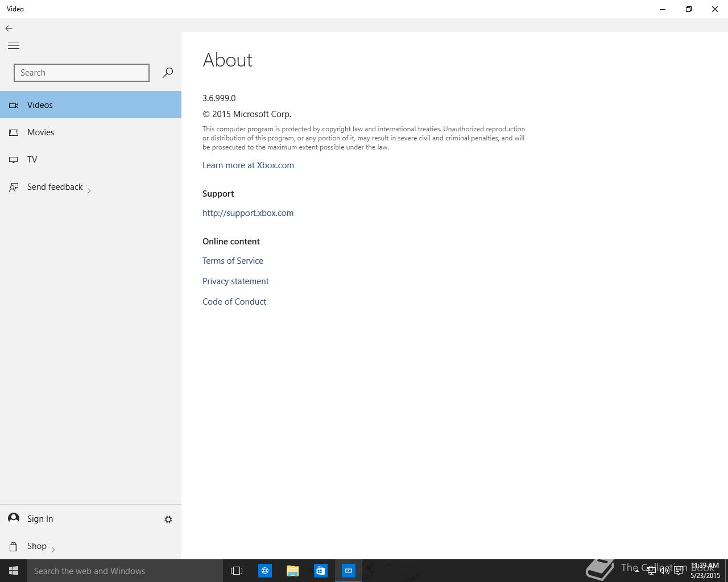The image size is (728, 582).
Task: Click © 2015 Microsoft Corp. text
Action: [x=247, y=114]
